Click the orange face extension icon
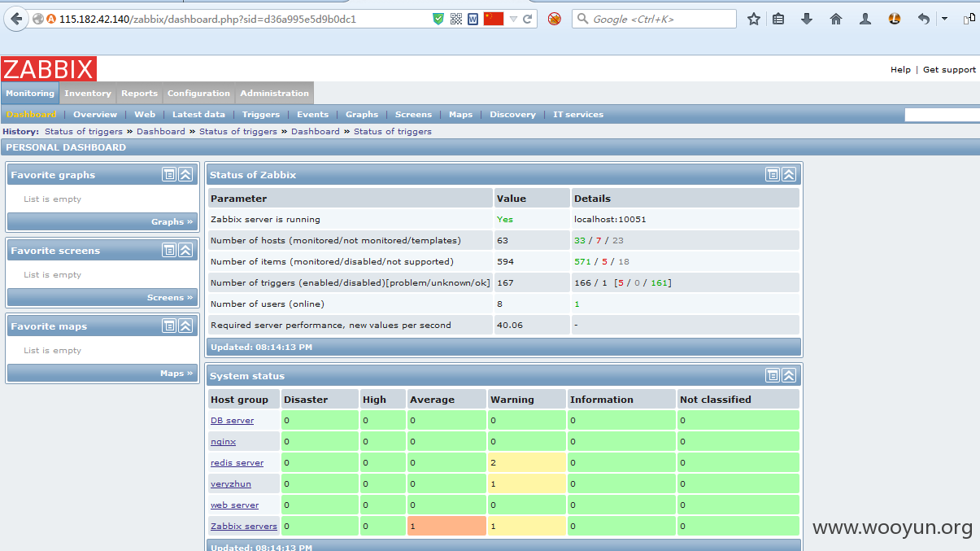980x551 pixels. (x=895, y=19)
